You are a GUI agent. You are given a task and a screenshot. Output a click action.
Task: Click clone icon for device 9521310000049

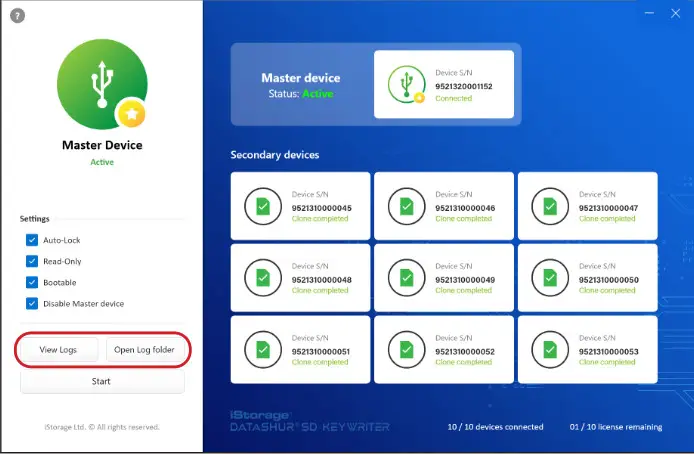point(406,278)
